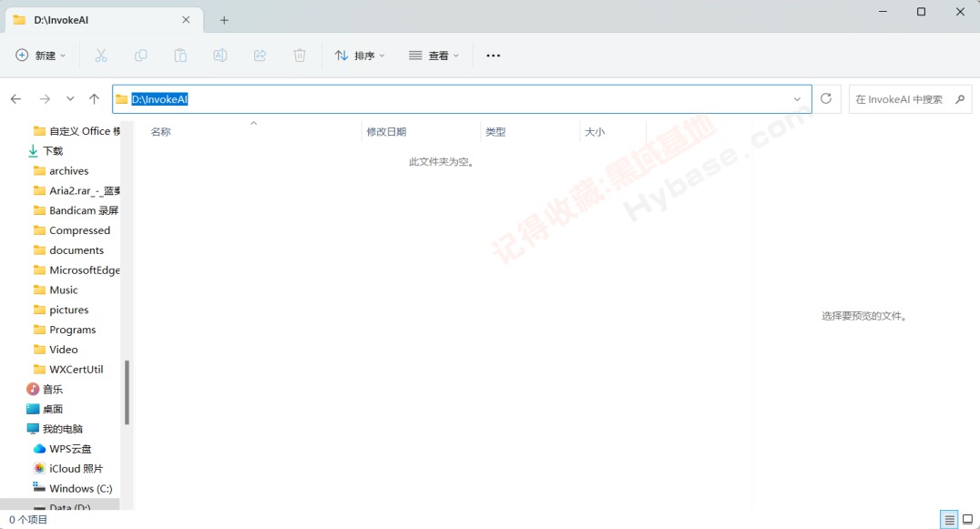Click the Paste clipboard icon
This screenshot has width=980, height=529.
180,56
